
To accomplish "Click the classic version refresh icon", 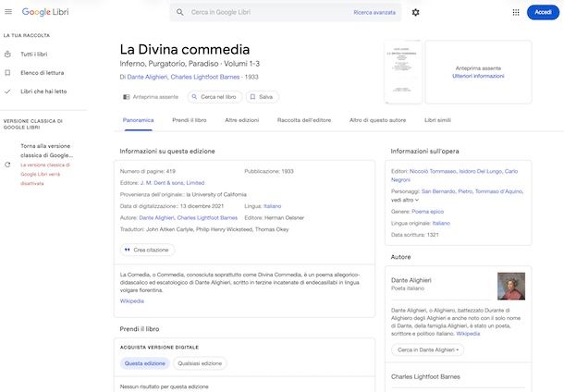I will pos(7,165).
